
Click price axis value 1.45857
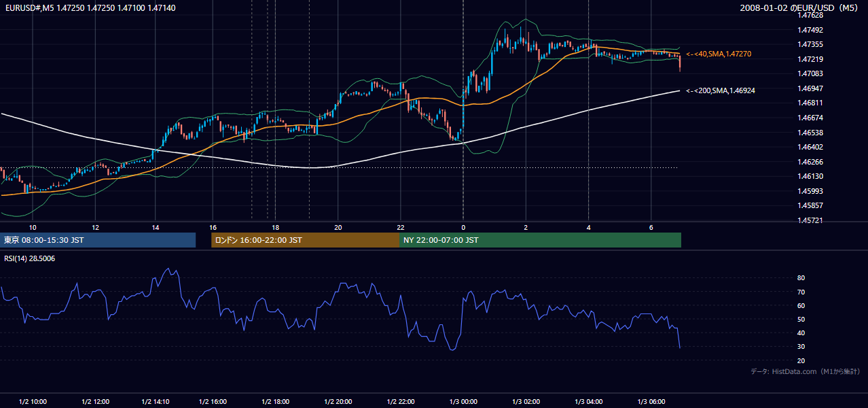click(810, 205)
